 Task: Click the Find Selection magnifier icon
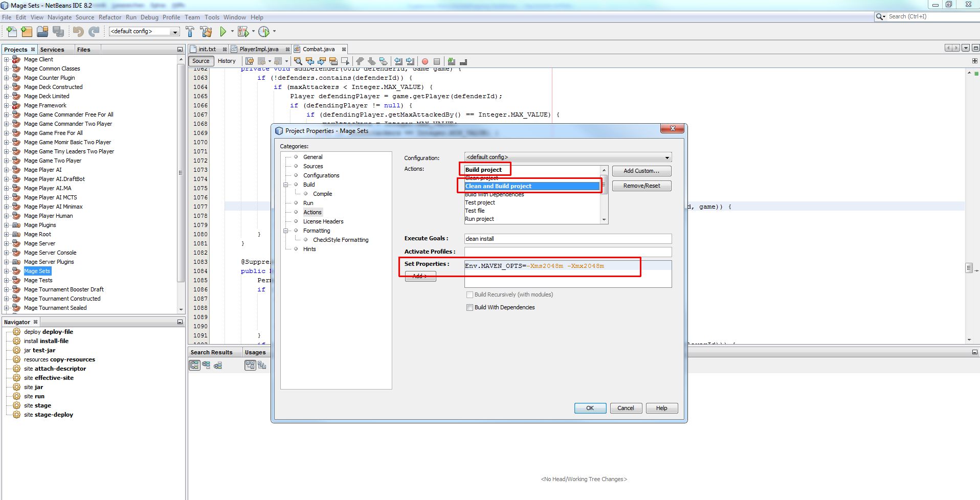tap(298, 61)
